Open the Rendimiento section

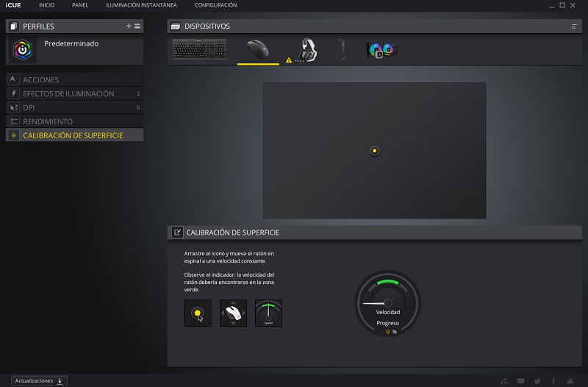click(x=48, y=121)
